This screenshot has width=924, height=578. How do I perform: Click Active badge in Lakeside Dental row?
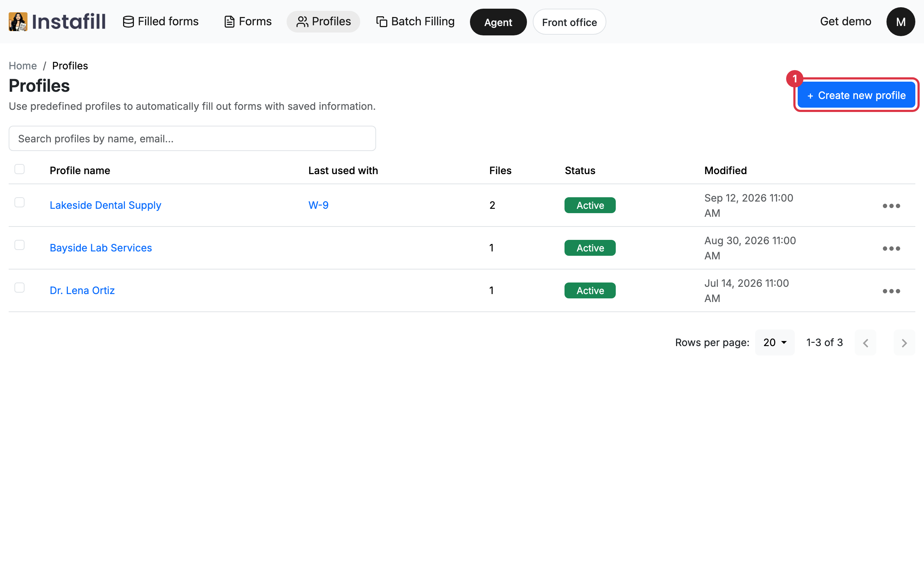coord(590,205)
